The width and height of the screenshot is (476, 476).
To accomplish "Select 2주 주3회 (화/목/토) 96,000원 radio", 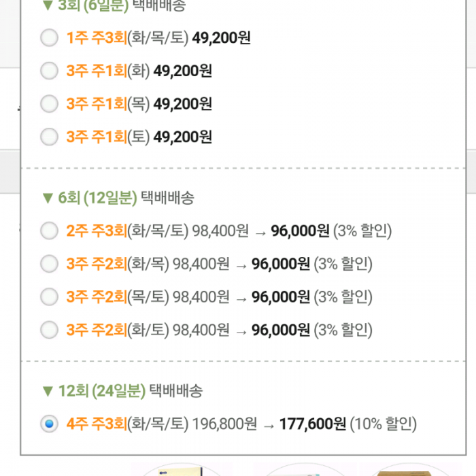I will pyautogui.click(x=50, y=231).
